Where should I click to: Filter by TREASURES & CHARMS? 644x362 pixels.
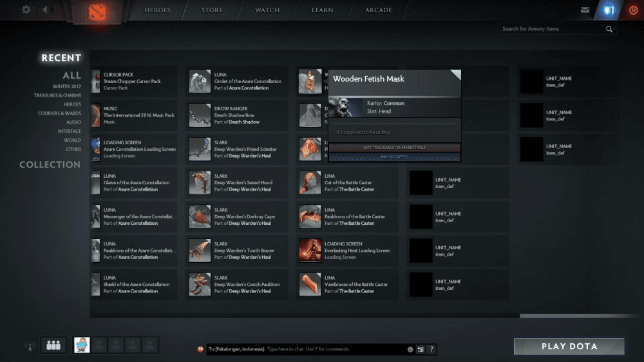(57, 95)
